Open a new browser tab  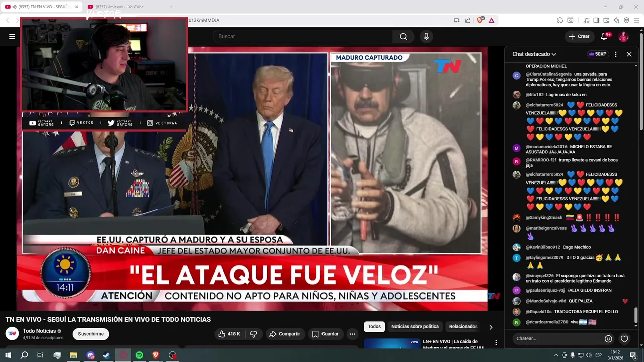171,7
